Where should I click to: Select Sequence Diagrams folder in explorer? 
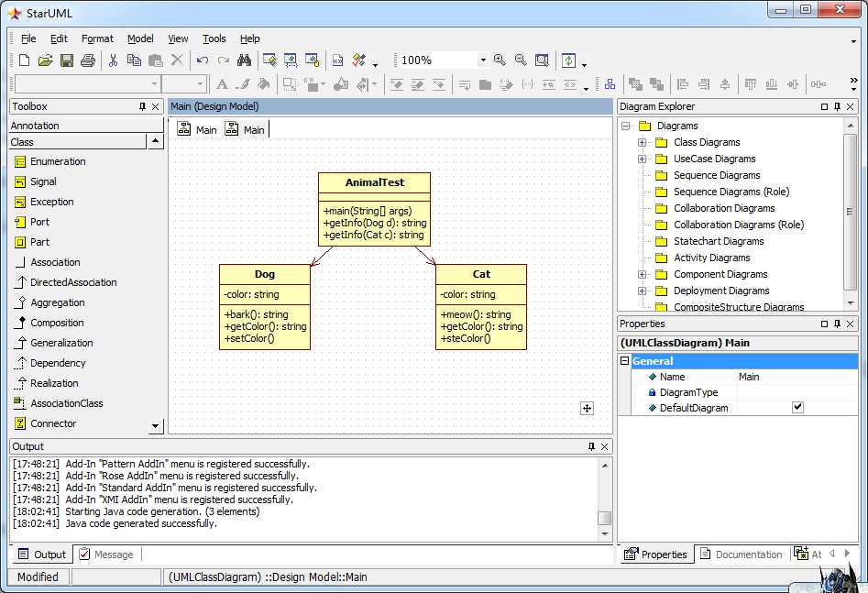click(717, 176)
